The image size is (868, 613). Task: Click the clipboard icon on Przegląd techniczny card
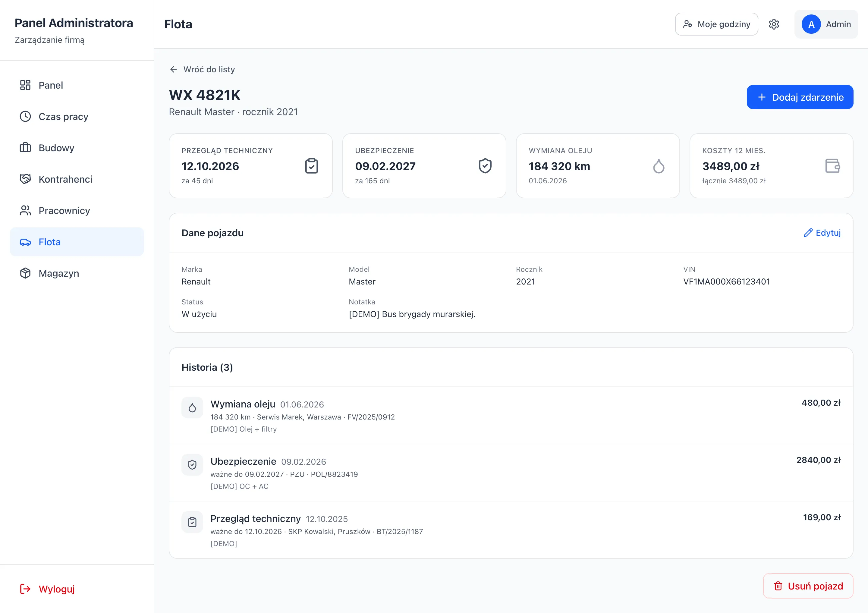click(x=312, y=166)
